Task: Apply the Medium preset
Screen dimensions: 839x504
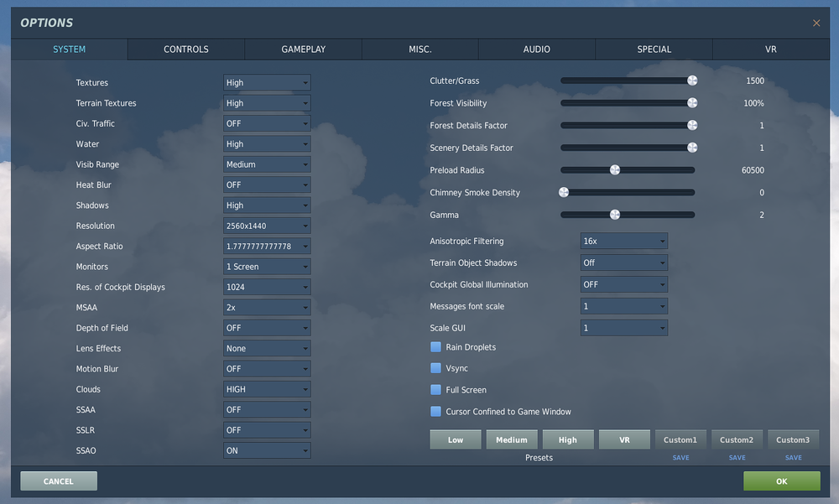Action: pyautogui.click(x=512, y=439)
